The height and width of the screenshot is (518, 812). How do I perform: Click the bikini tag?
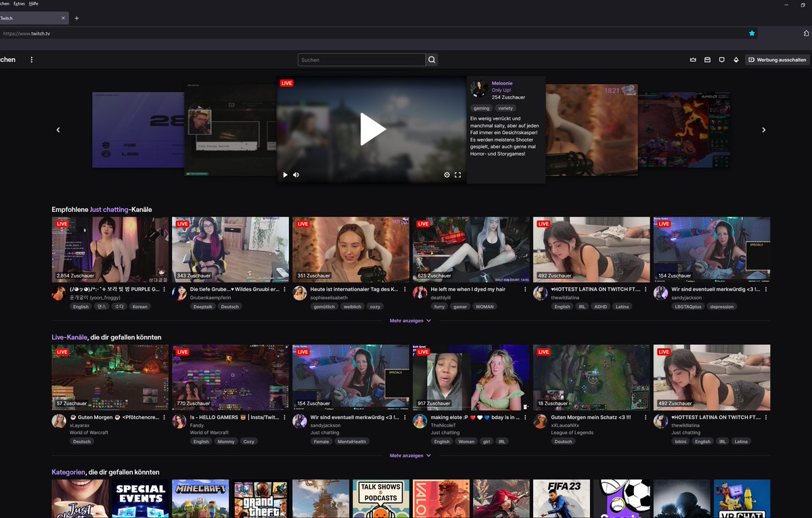[680, 441]
